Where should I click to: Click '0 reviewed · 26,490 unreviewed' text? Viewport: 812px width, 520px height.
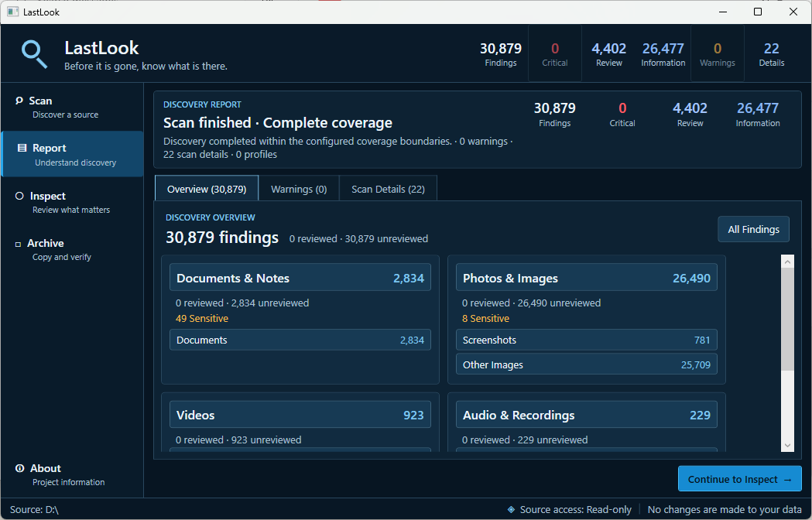[531, 303]
